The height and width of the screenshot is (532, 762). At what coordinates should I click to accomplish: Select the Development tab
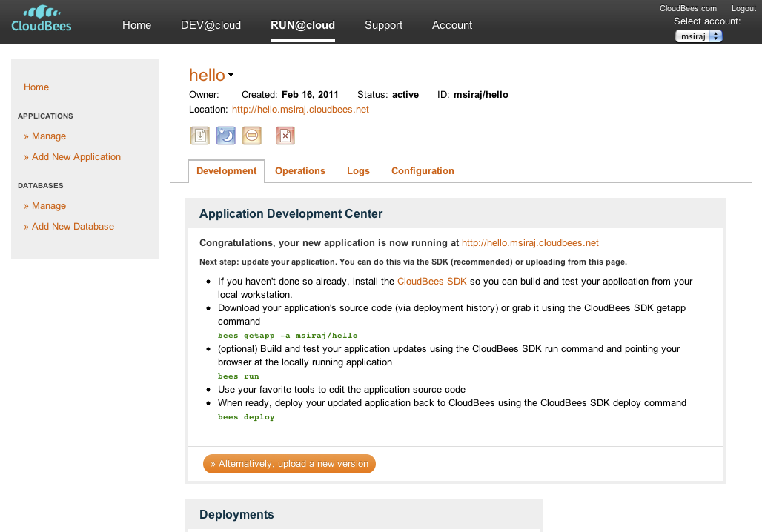tap(226, 171)
